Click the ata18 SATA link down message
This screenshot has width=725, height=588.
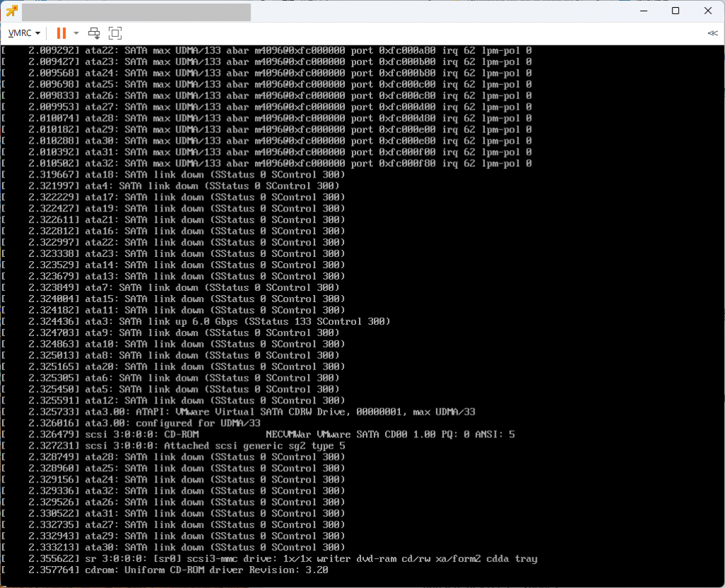[x=173, y=175]
